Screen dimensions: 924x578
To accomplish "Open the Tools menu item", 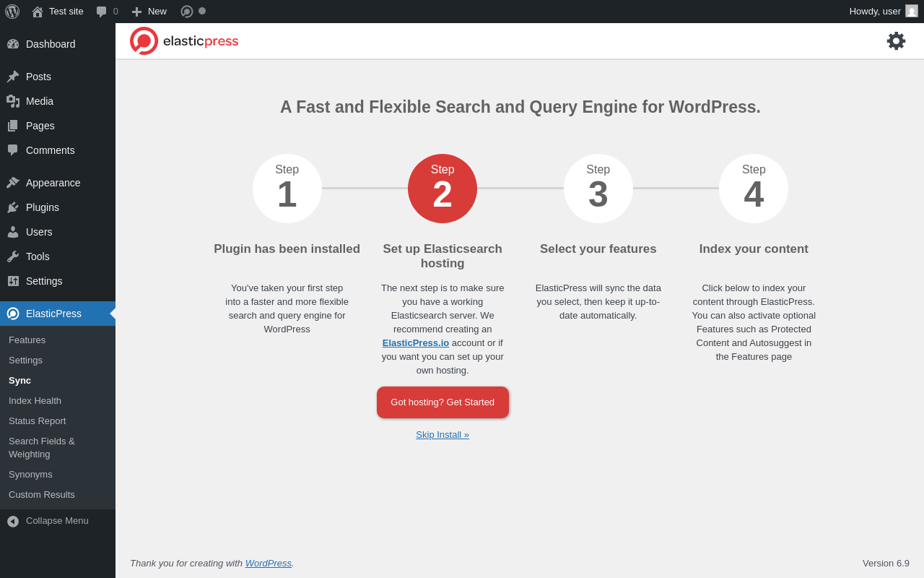I will 58,256.
